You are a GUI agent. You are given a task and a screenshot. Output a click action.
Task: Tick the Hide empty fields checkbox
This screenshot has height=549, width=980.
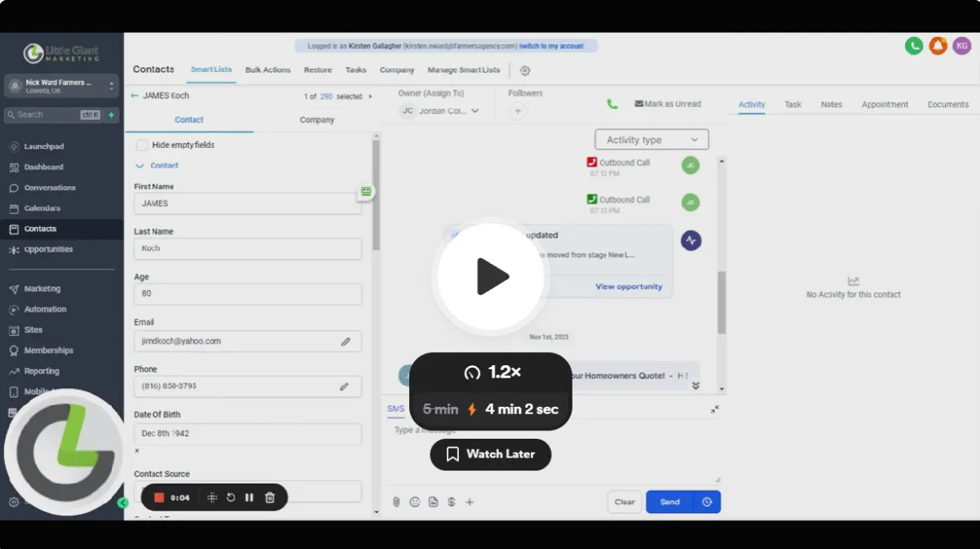coord(142,145)
